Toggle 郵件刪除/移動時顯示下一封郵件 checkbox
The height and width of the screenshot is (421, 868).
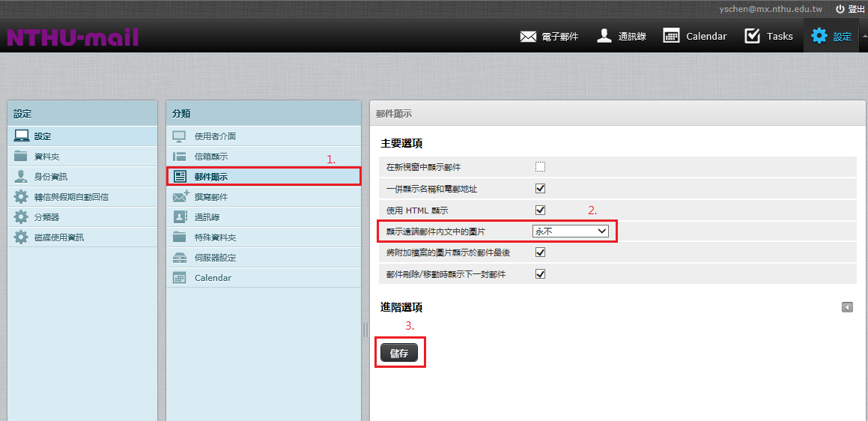[x=540, y=274]
